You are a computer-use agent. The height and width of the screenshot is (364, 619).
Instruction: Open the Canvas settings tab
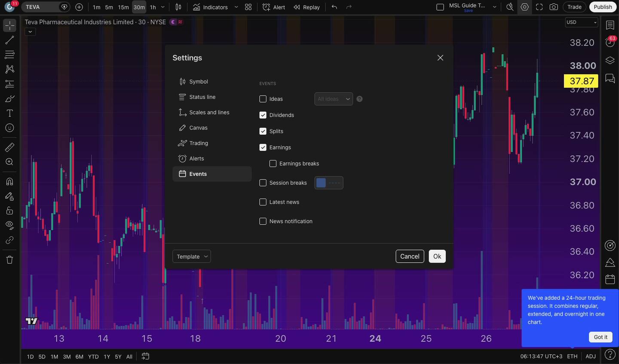pos(212,128)
